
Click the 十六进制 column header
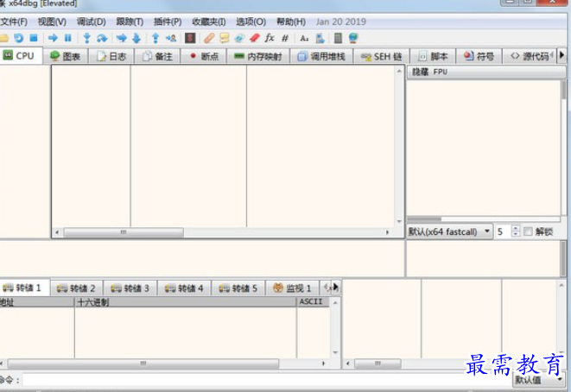(186, 302)
